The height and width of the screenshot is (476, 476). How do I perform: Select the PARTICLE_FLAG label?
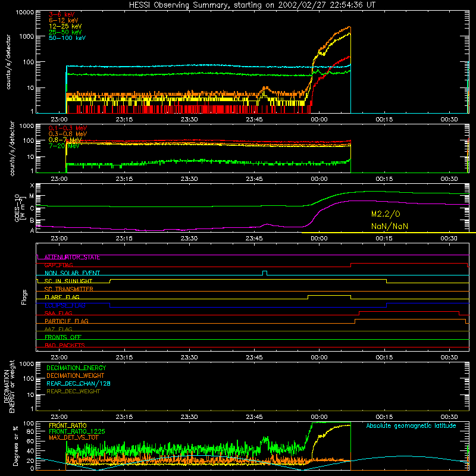coord(67,321)
